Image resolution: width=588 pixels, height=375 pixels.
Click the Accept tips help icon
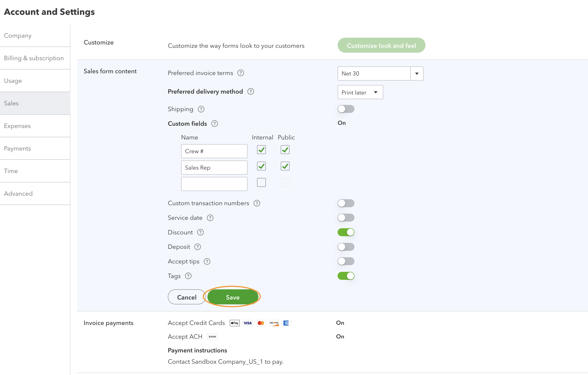[x=207, y=261]
